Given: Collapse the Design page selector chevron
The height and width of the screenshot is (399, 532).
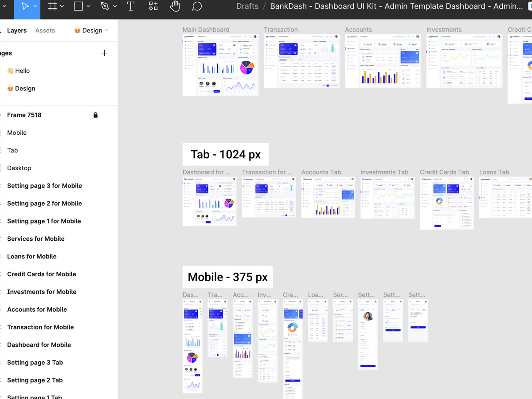Looking at the screenshot, I should coord(107,30).
